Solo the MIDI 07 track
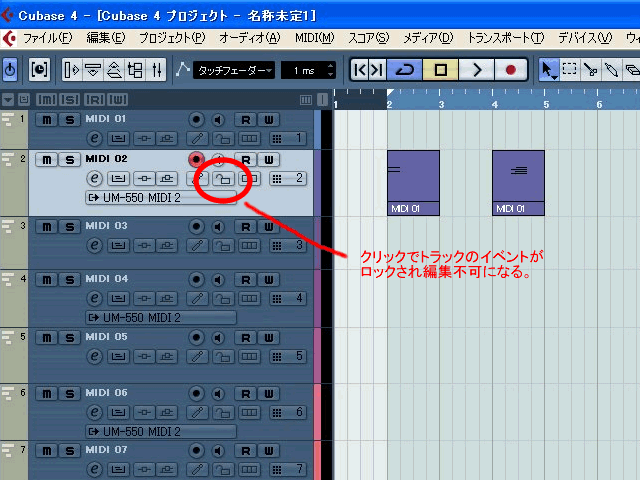640x480 pixels. 70,451
